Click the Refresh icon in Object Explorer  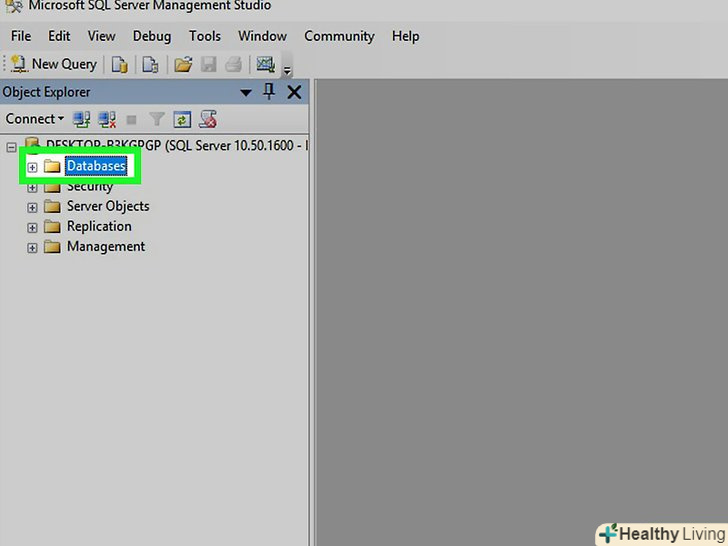pos(182,119)
